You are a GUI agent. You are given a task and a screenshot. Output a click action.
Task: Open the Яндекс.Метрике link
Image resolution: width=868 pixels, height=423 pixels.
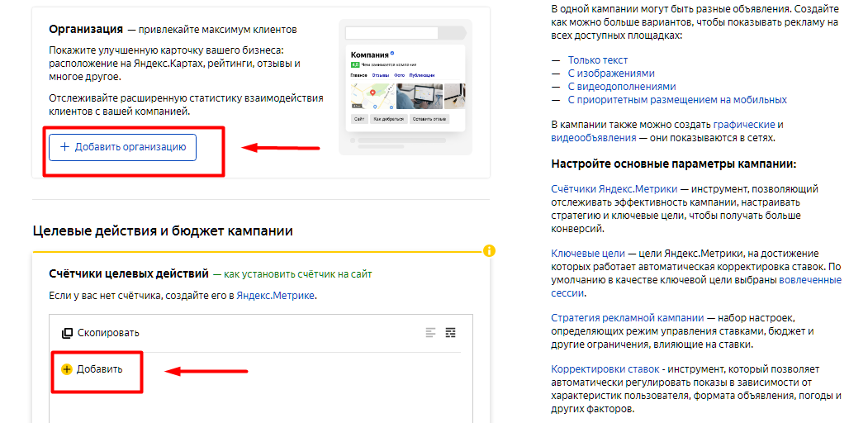[x=276, y=296]
